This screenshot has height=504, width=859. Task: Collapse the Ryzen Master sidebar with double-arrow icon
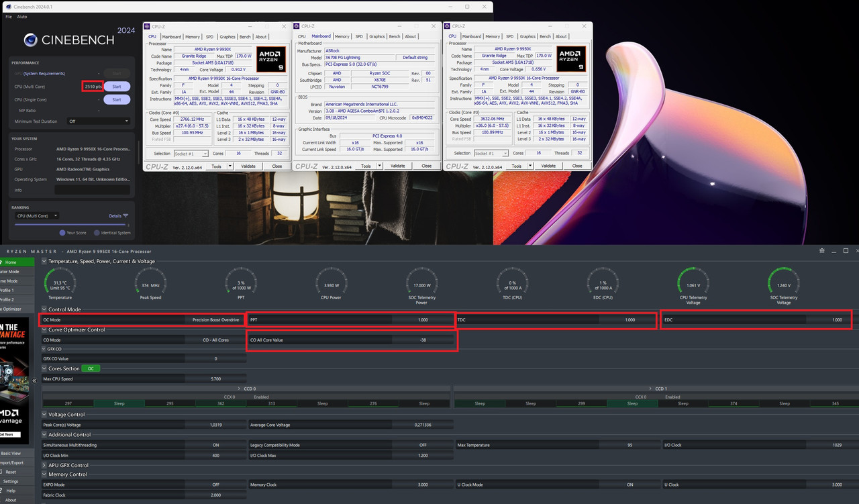point(34,381)
